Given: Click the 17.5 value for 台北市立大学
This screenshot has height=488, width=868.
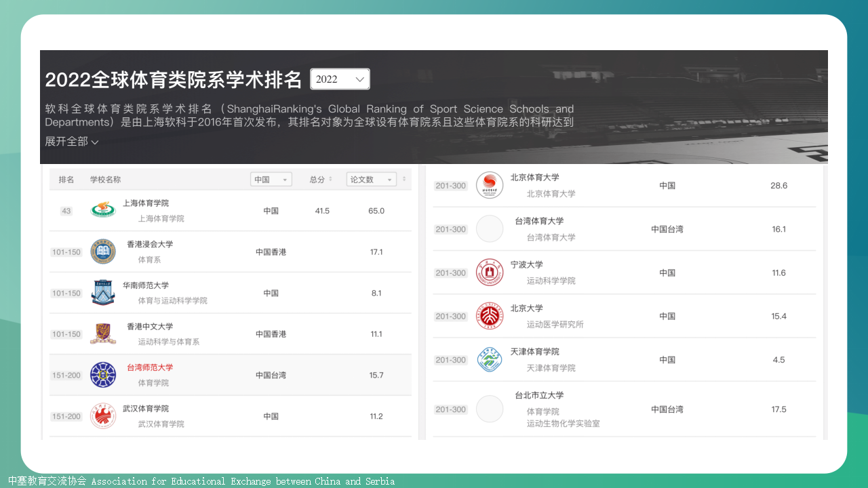Looking at the screenshot, I should point(779,409).
